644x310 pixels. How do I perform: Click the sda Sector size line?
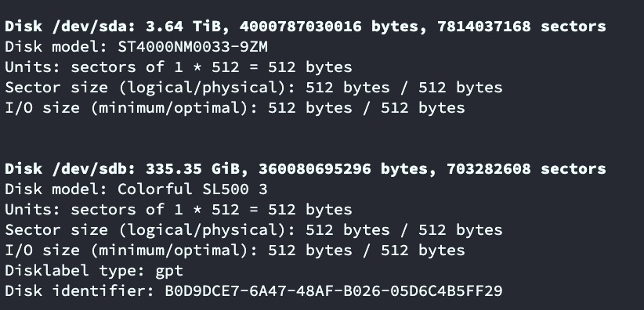click(254, 88)
